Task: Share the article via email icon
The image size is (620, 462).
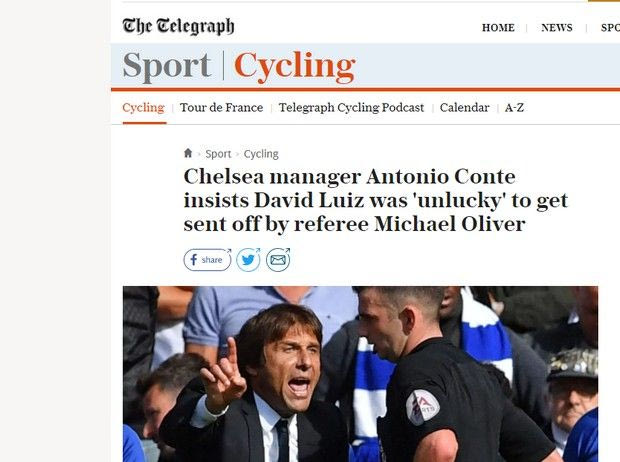Action: (278, 260)
